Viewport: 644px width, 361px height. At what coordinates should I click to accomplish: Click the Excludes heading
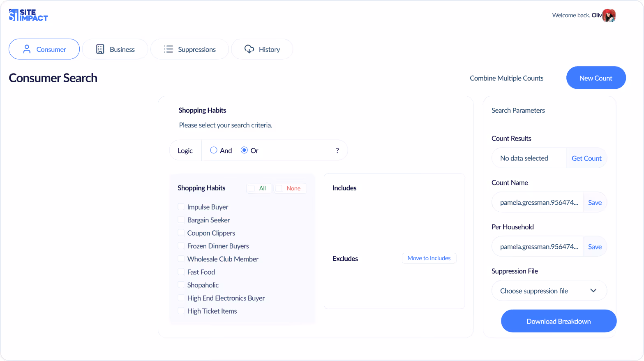click(345, 259)
